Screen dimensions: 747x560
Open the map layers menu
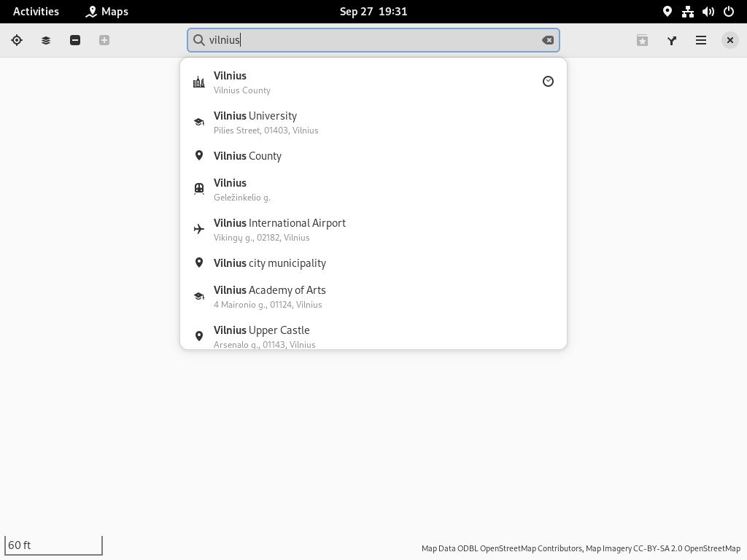pyautogui.click(x=46, y=41)
